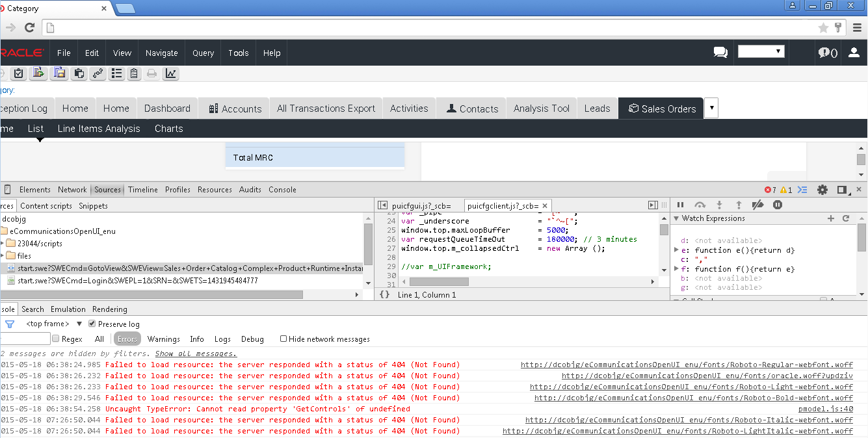The width and height of the screenshot is (868, 438).
Task: Click the console filter text field
Action: [25, 339]
